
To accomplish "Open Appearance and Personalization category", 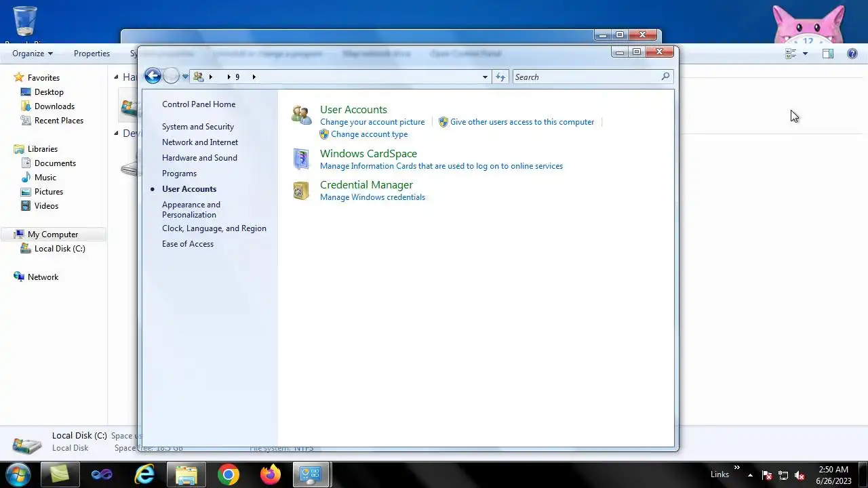I will [x=191, y=209].
